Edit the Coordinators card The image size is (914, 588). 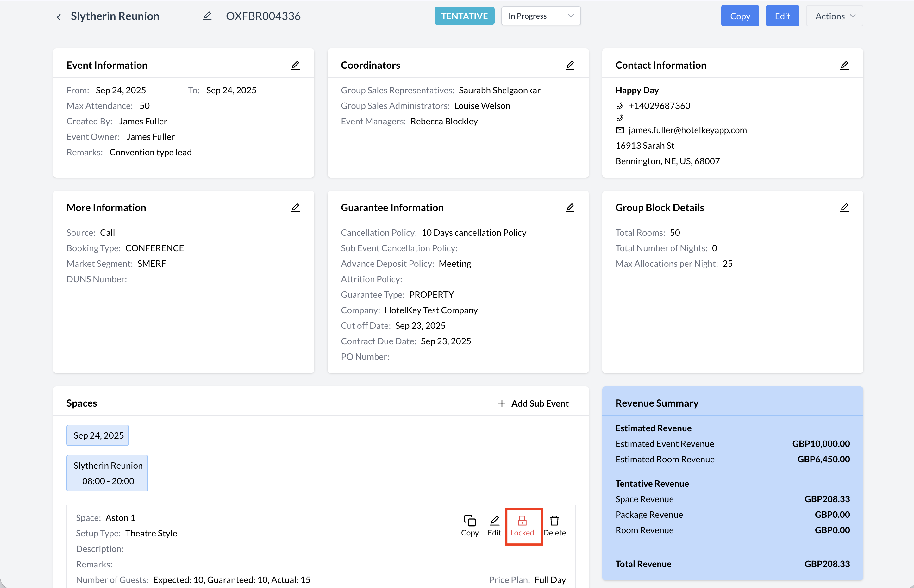pos(570,65)
